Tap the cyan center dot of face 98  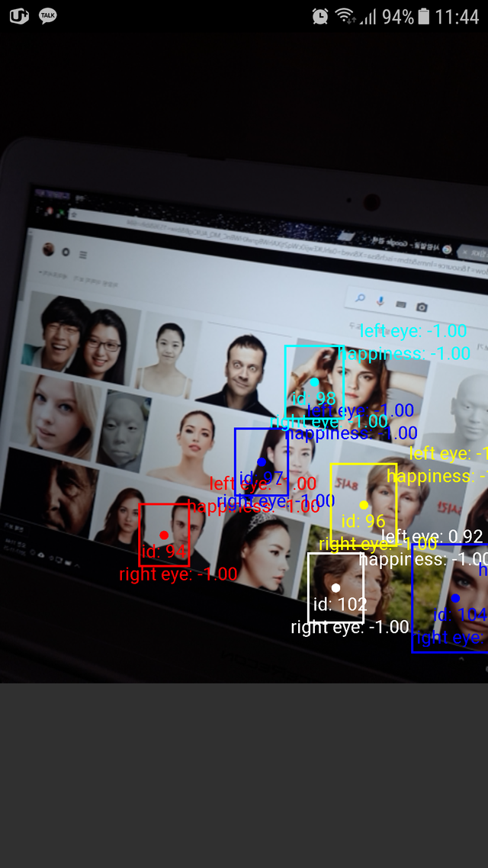tap(314, 382)
